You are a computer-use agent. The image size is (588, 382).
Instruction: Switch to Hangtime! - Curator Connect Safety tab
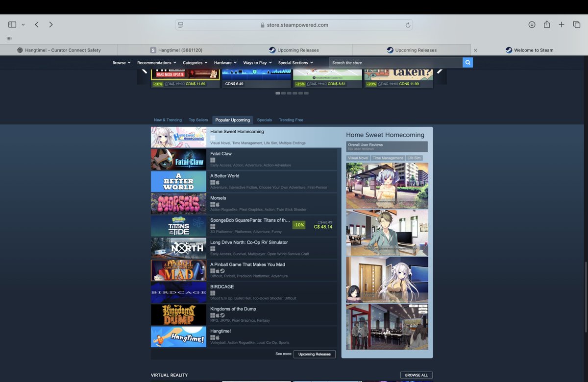click(x=59, y=50)
